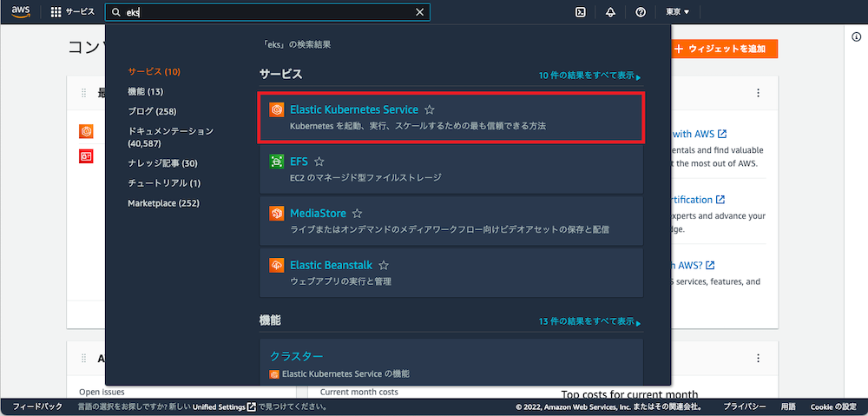Select the チュートリアル (1) filter
The image size is (868, 416).
164,182
